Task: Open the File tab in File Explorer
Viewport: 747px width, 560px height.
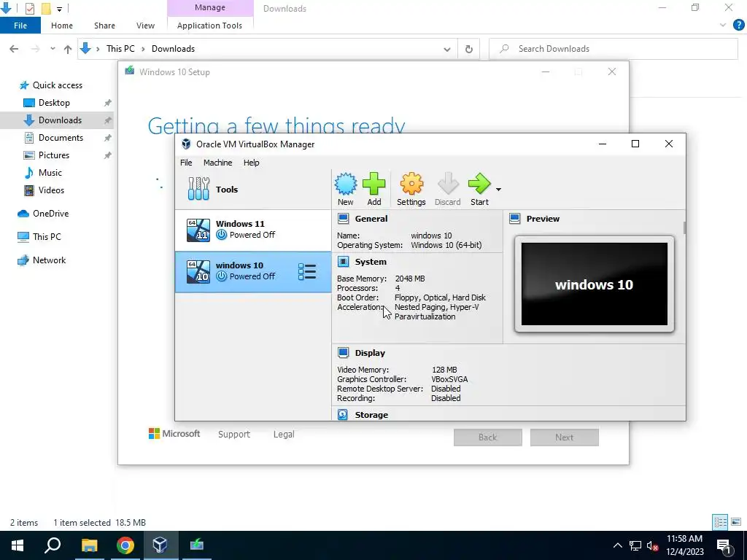Action: coord(20,26)
